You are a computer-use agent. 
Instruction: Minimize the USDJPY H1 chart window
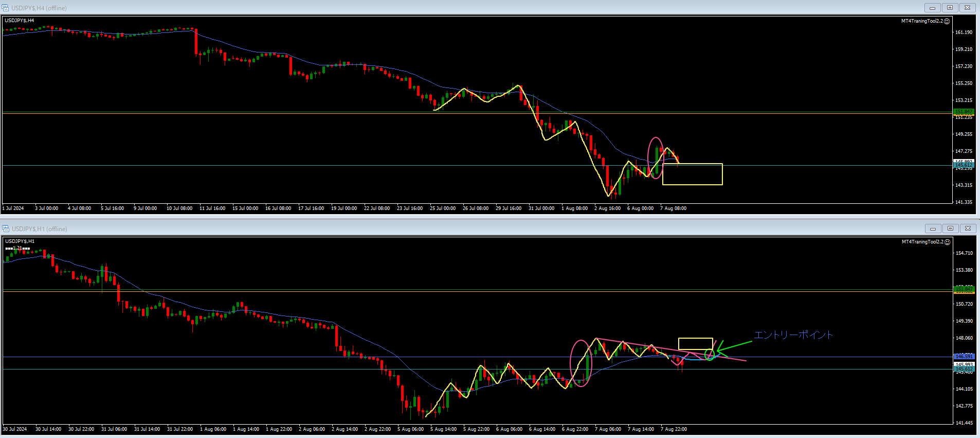(933, 229)
